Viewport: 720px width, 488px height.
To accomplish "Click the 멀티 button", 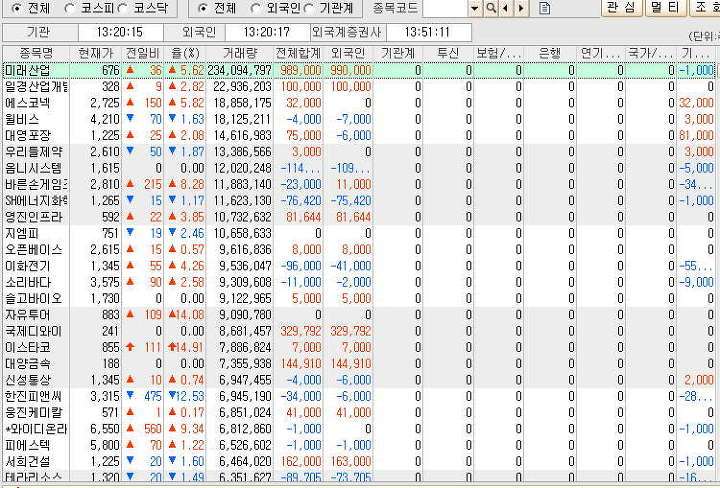I will 665,7.
